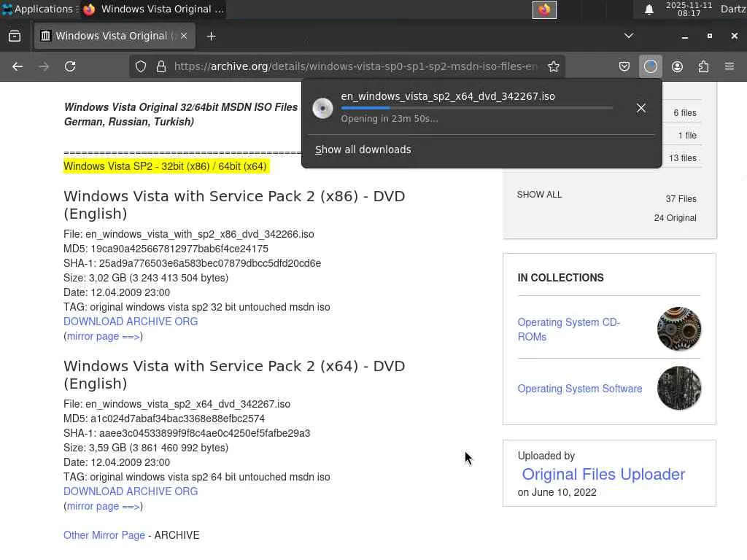747x560 pixels.
Task: Expand the list all tabs chevron
Action: [x=629, y=36]
